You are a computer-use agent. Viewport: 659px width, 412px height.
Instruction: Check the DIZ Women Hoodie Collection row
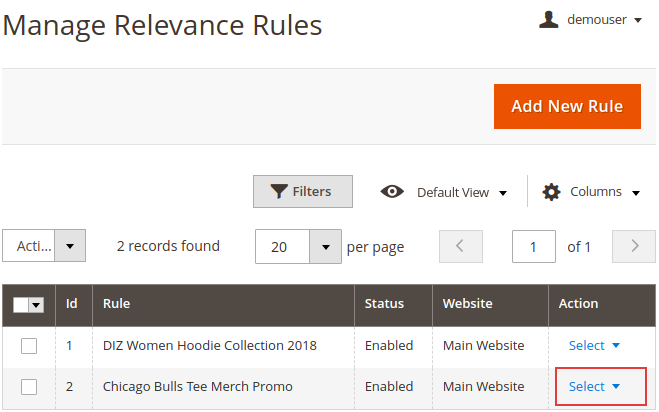[29, 346]
